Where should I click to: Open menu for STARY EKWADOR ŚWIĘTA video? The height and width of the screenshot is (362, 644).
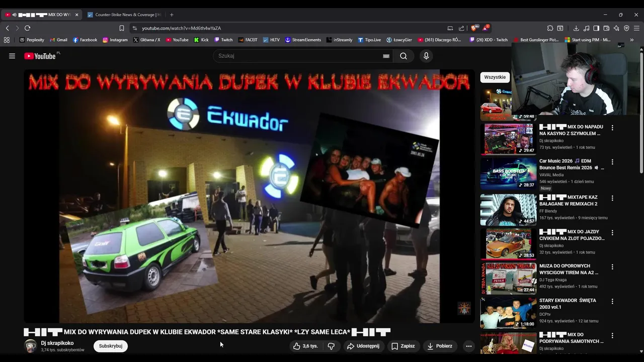612,301
